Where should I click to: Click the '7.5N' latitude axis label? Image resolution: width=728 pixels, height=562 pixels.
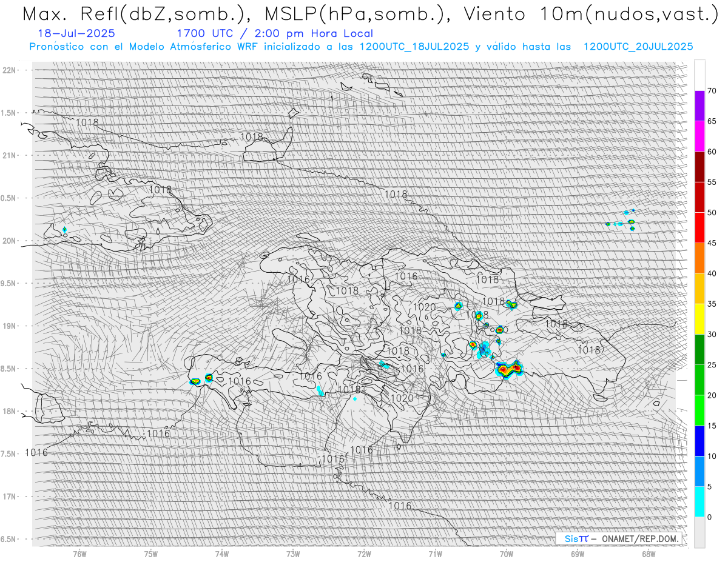(x=8, y=454)
